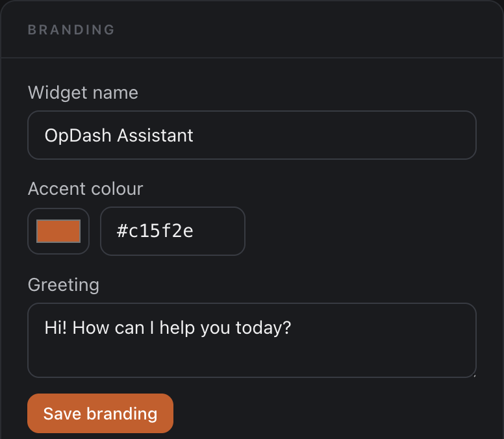Viewport: 504px width, 439px height.
Task: Place cursor on the word Assistant
Action: click(x=155, y=135)
